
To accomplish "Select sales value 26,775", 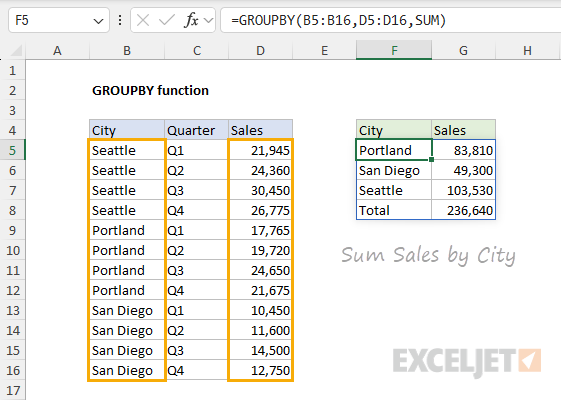I will 260,210.
